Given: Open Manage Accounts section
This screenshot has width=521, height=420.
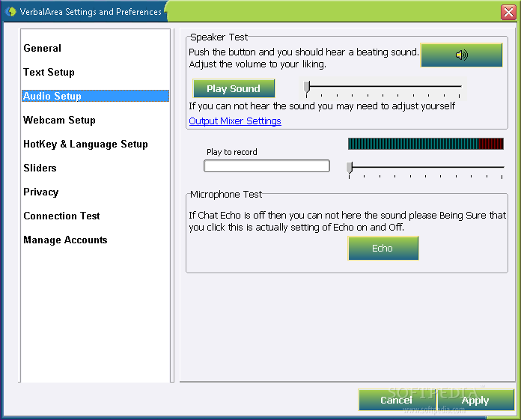Looking at the screenshot, I should pyautogui.click(x=65, y=240).
